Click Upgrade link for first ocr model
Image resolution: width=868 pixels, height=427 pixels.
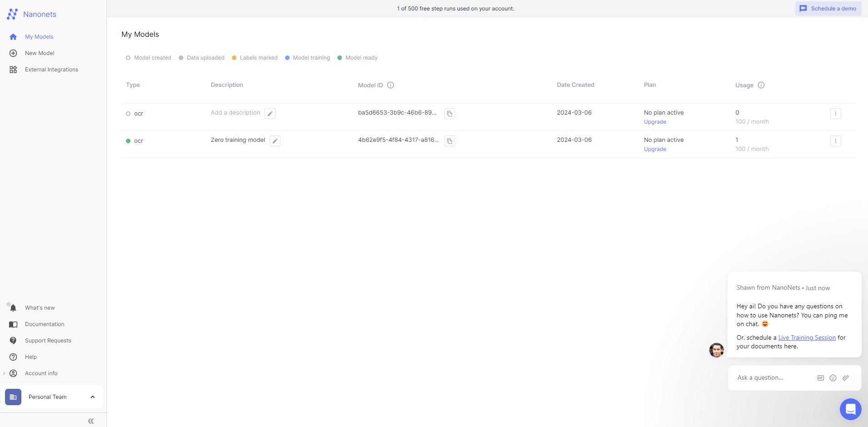655,122
